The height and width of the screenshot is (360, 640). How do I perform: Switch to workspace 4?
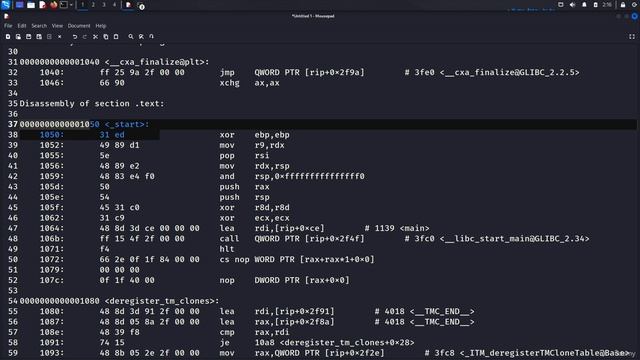click(x=114, y=5)
